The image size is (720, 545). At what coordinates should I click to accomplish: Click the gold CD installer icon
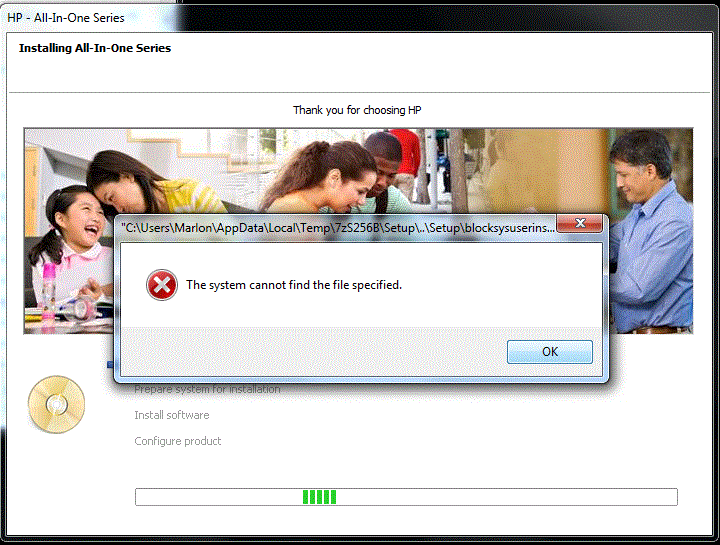point(57,404)
